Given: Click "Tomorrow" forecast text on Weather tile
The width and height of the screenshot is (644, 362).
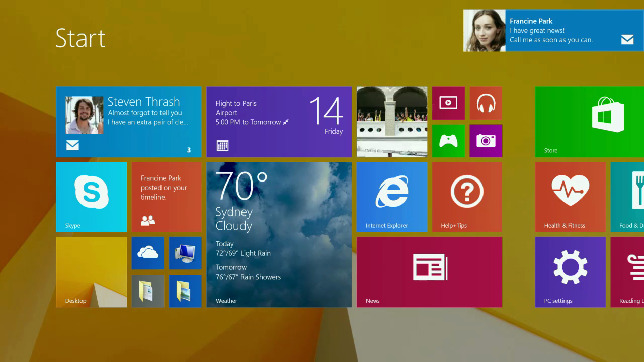Looking at the screenshot, I should coord(231,267).
